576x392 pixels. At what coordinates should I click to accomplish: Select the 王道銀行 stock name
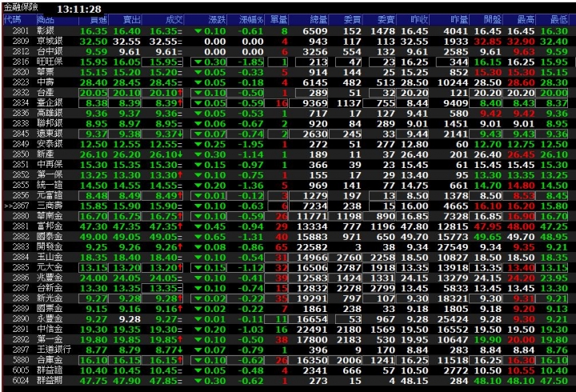point(54,350)
